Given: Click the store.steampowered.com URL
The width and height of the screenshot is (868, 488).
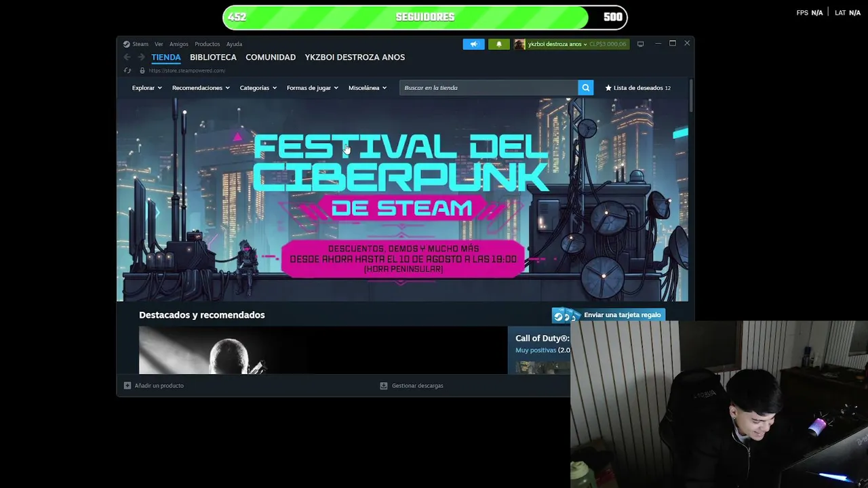Looking at the screenshot, I should coord(186,70).
